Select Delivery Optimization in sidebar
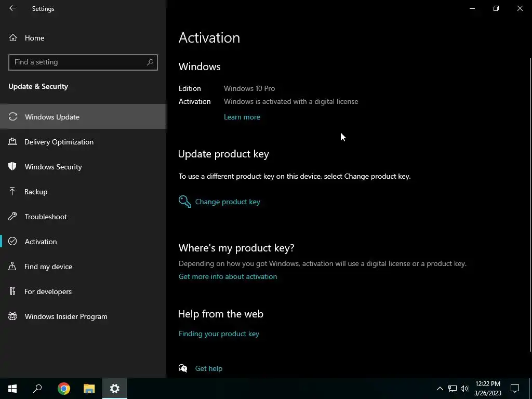 tap(83, 142)
